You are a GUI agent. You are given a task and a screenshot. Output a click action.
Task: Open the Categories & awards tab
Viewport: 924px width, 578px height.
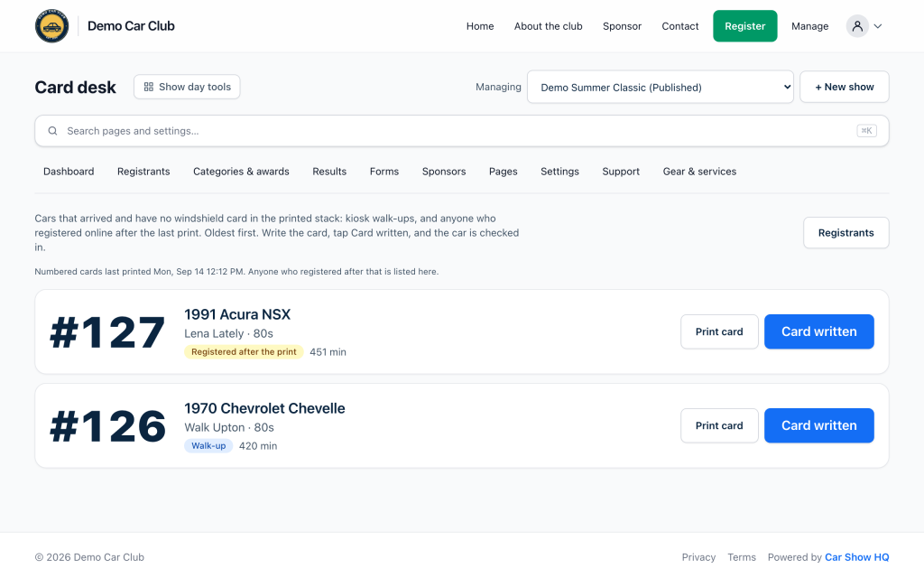241,172
